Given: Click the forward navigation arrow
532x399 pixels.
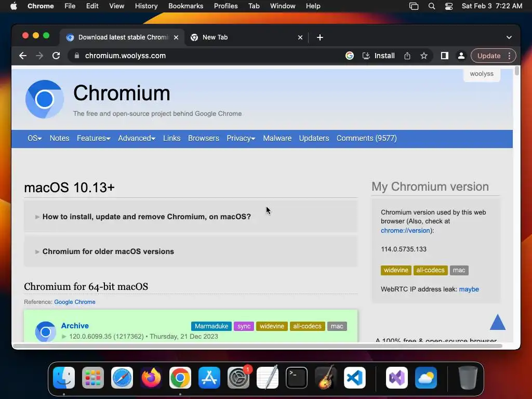Looking at the screenshot, I should pos(39,56).
